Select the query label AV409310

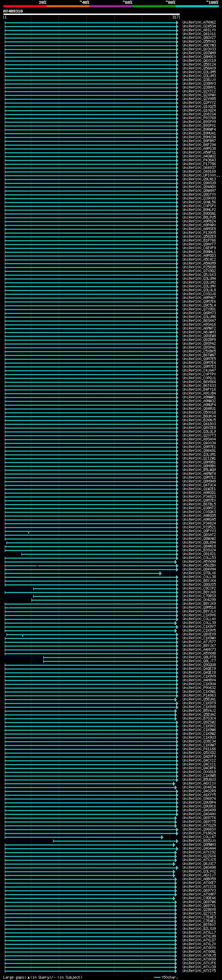[x=13, y=11]
